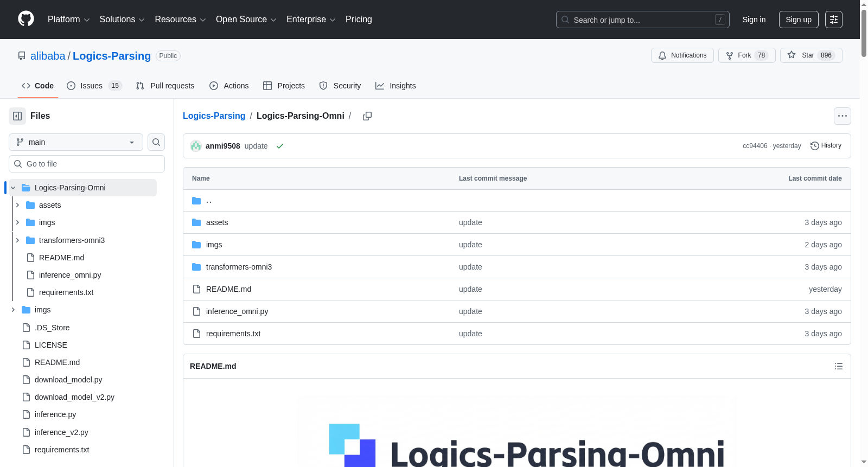Open the Open Source menu
The width and height of the screenshot is (868, 467).
(x=246, y=20)
